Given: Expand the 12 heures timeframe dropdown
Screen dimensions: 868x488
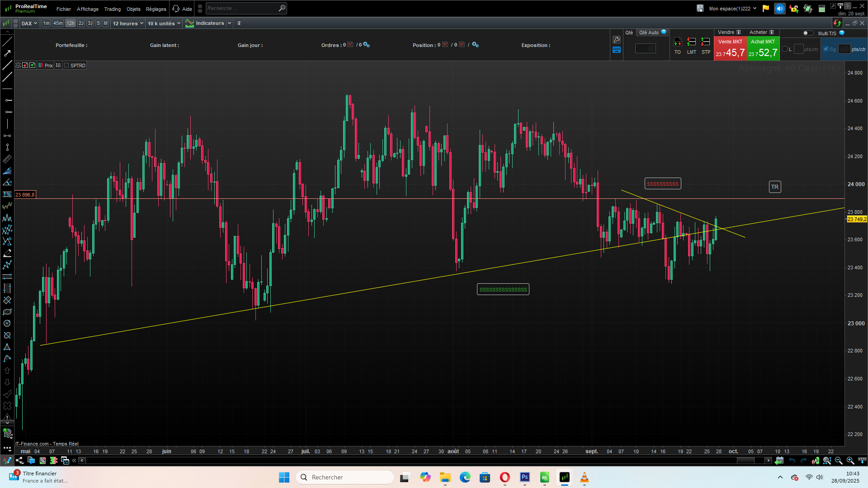Looking at the screenshot, I should (128, 23).
